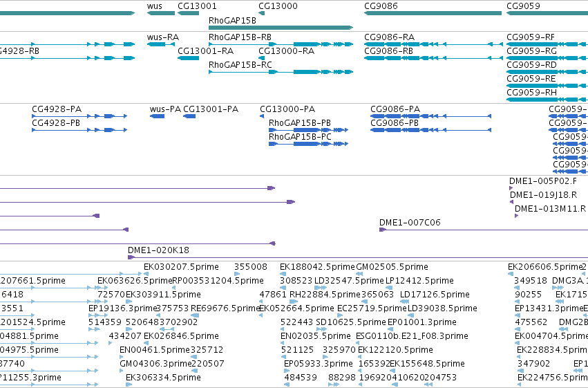
Task: Select the wus-PA protein label
Action: pyautogui.click(x=165, y=109)
